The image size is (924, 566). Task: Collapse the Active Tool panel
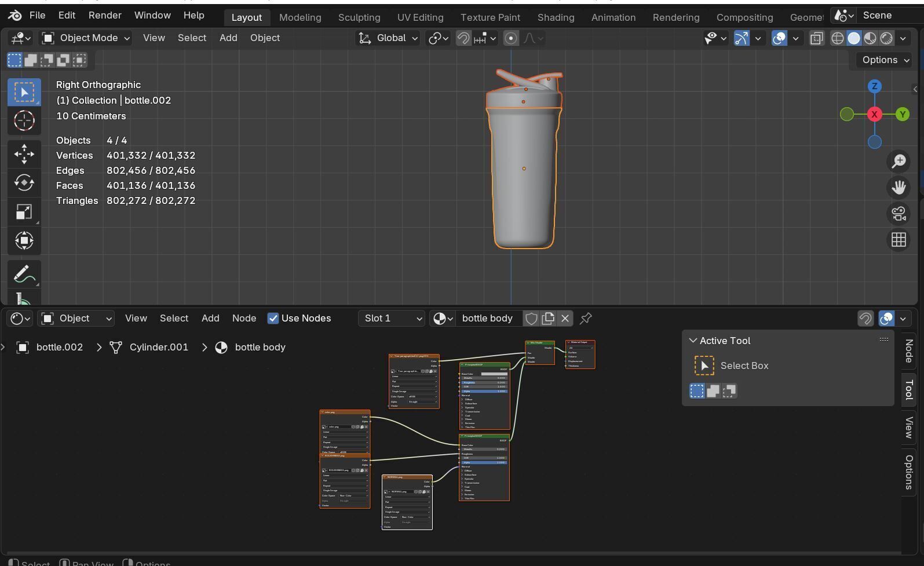[693, 341]
